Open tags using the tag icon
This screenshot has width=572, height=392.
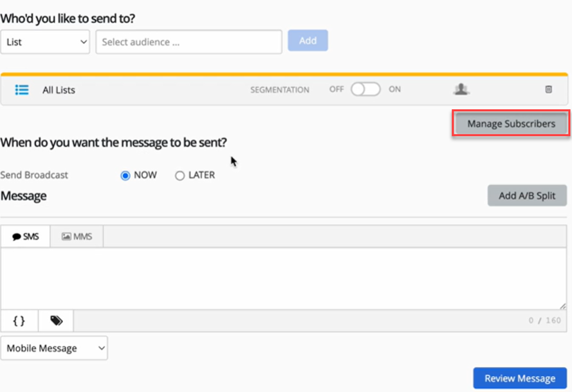(x=55, y=320)
